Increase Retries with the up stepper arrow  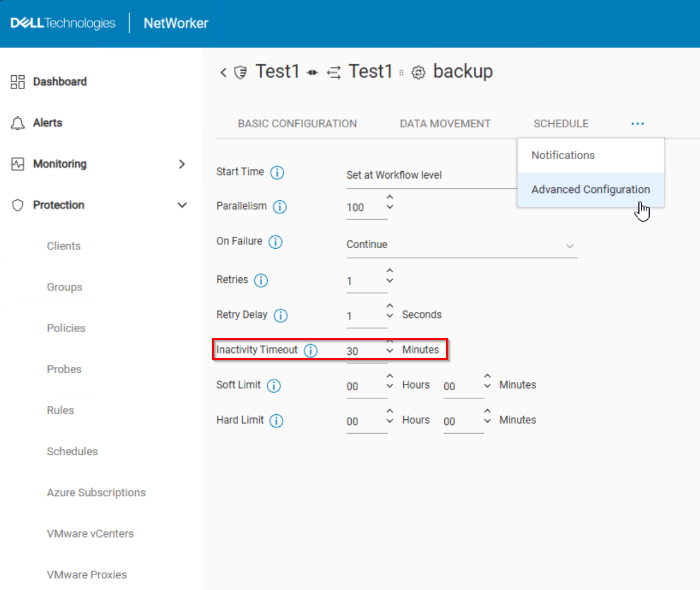point(389,272)
